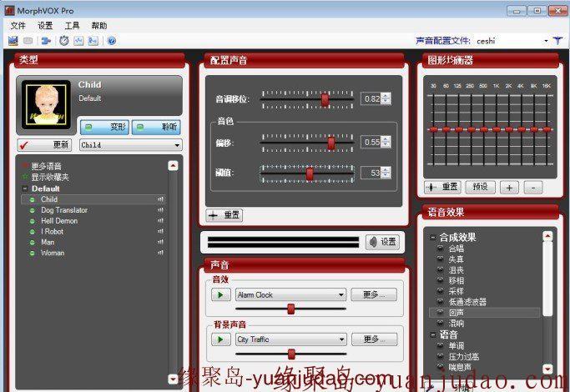
Task: Click the Child voice avatar picture
Action: (46, 104)
